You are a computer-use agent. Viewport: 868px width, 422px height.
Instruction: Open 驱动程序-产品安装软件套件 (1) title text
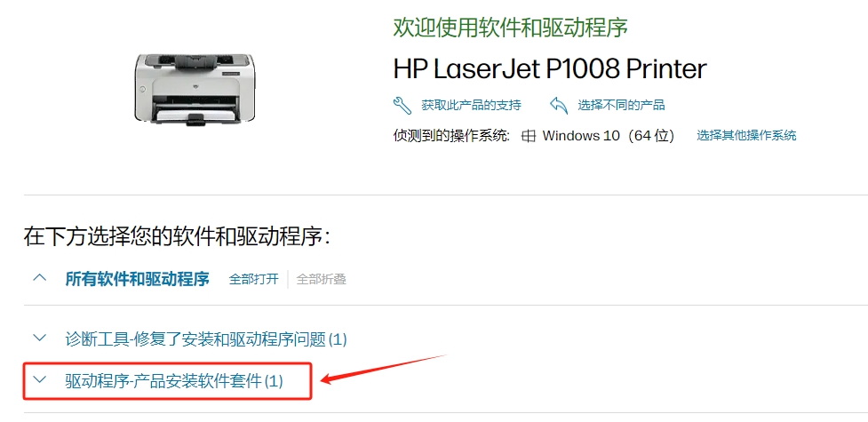click(174, 380)
